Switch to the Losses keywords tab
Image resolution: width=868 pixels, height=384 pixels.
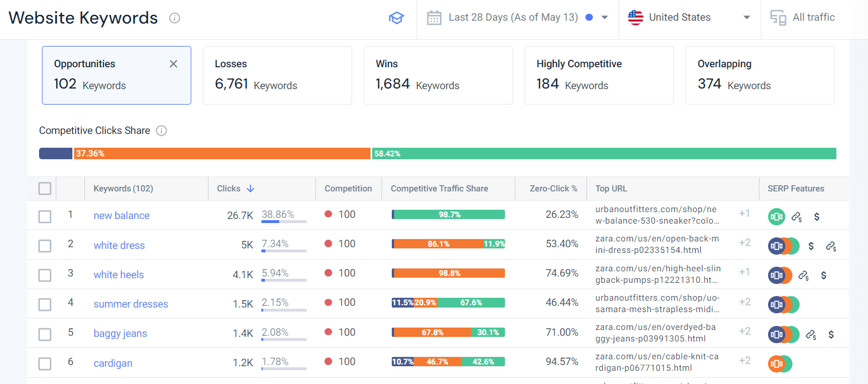277,75
